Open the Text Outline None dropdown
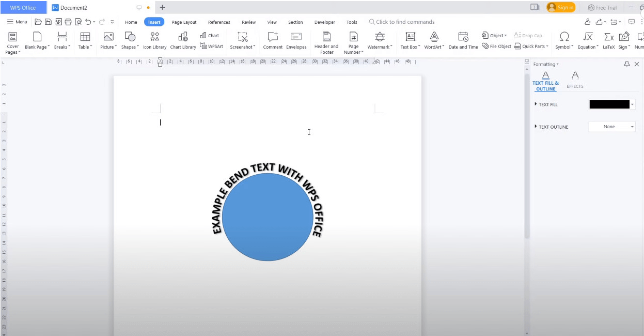The image size is (644, 336). click(612, 127)
